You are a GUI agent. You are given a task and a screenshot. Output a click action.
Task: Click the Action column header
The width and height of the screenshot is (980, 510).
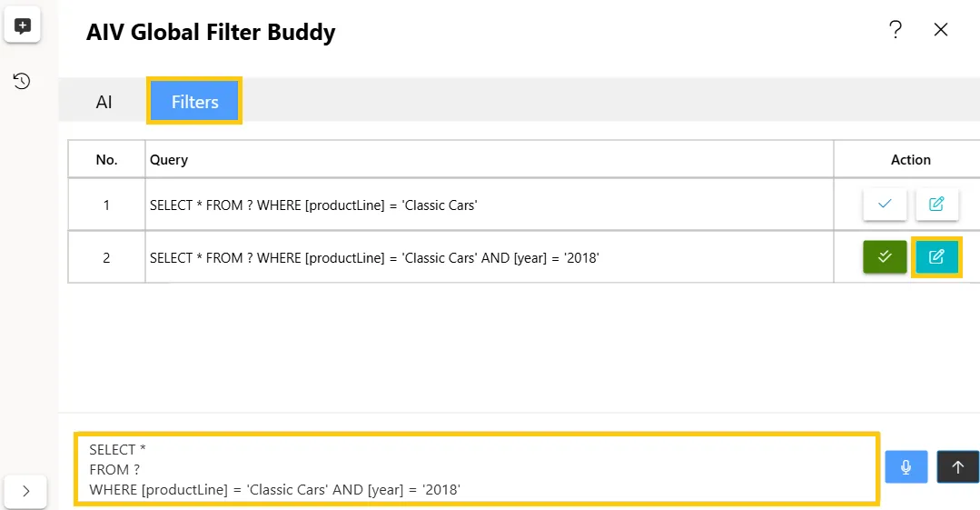911,160
